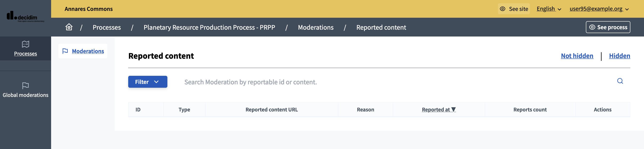The width and height of the screenshot is (644, 149).
Task: Open the home breadcrumb icon
Action: (69, 27)
